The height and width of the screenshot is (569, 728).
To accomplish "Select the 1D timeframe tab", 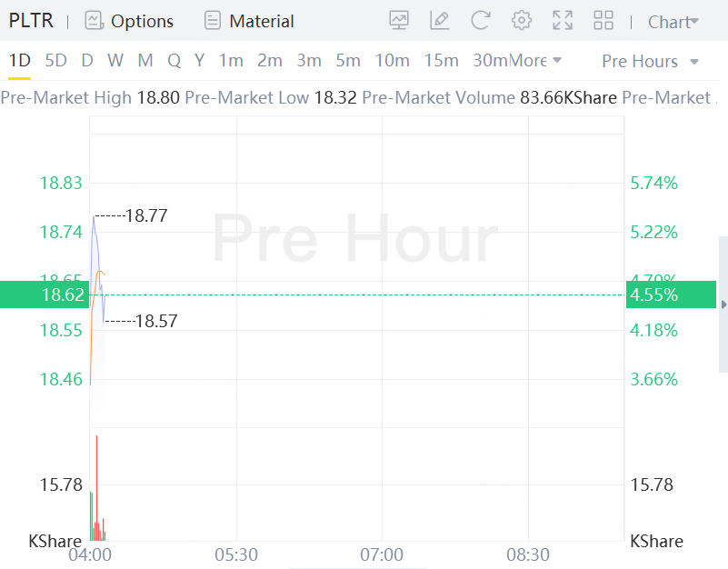I will [19, 60].
